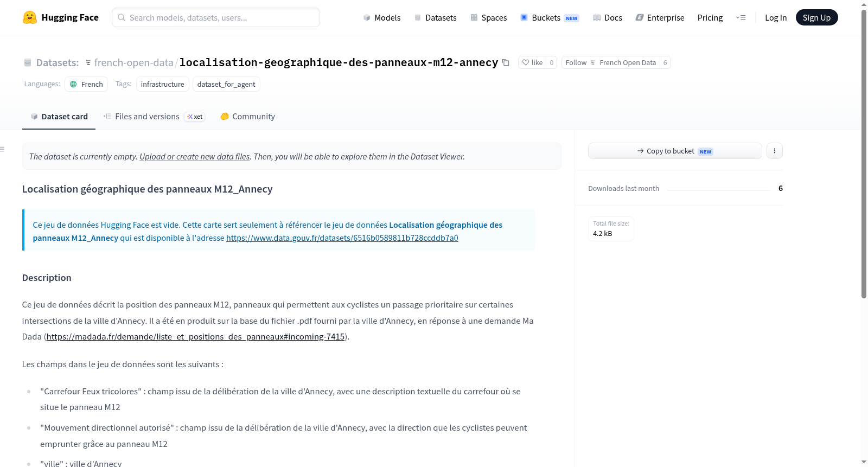Click the search magnifier icon
This screenshot has width=868, height=467.
click(122, 17)
